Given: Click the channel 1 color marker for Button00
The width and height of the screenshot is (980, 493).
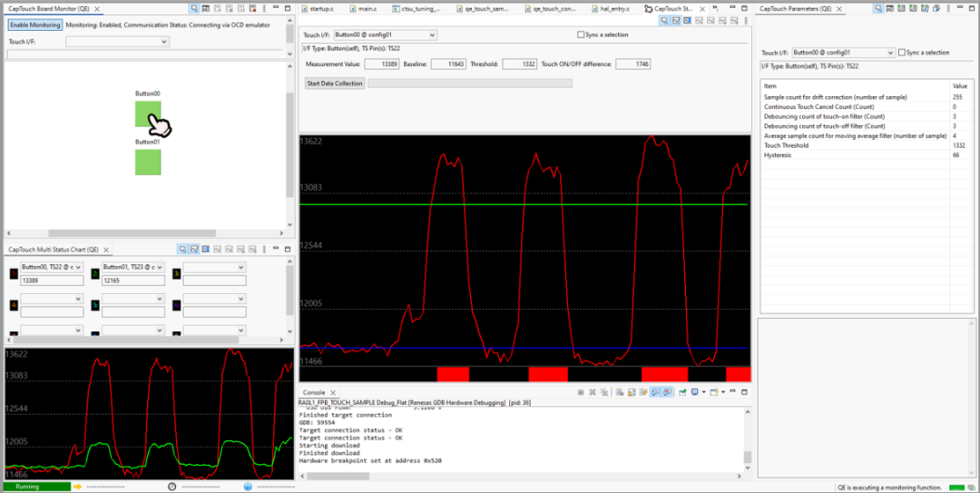Looking at the screenshot, I should tap(14, 272).
